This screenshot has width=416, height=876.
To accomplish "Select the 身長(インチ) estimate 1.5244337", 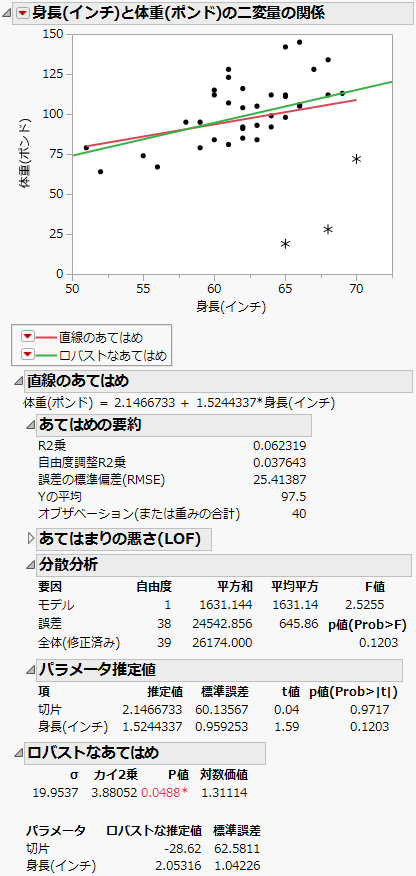I will pyautogui.click(x=152, y=727).
